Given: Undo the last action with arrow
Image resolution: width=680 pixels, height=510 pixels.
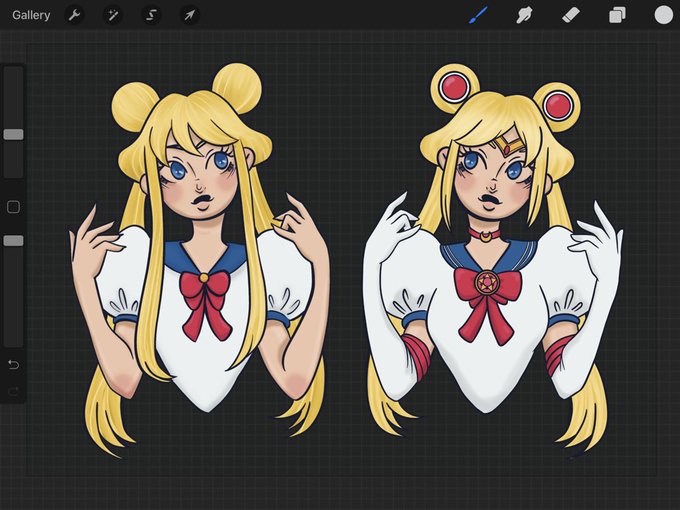Looking at the screenshot, I should pos(13,365).
